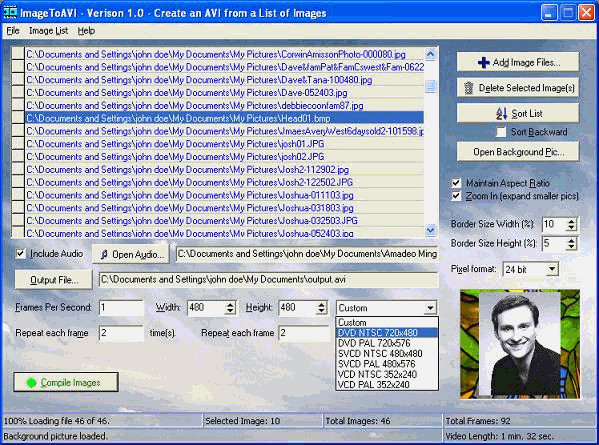Check the box beside Dave-052403.jpg

18,92
